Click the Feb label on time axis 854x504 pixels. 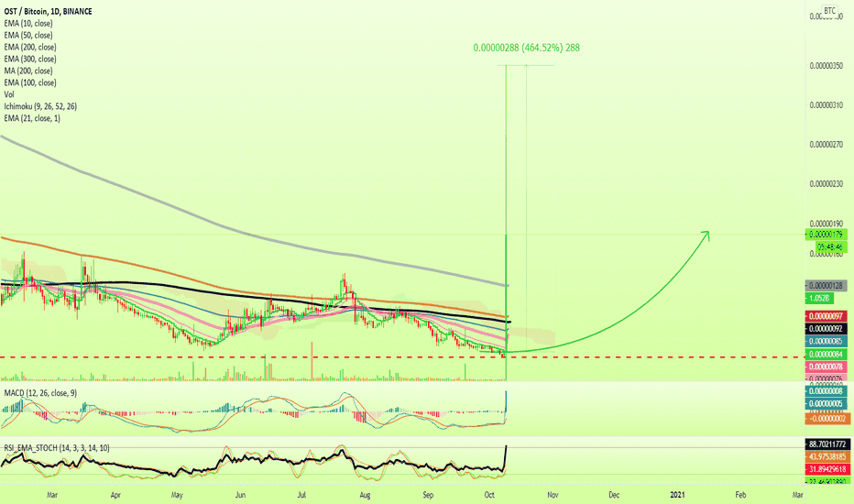[x=740, y=495]
